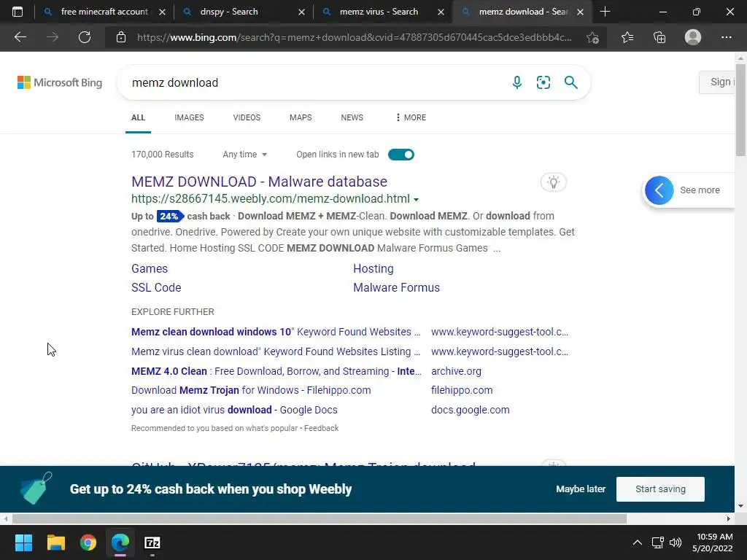Open the Games sitelink

point(150,268)
